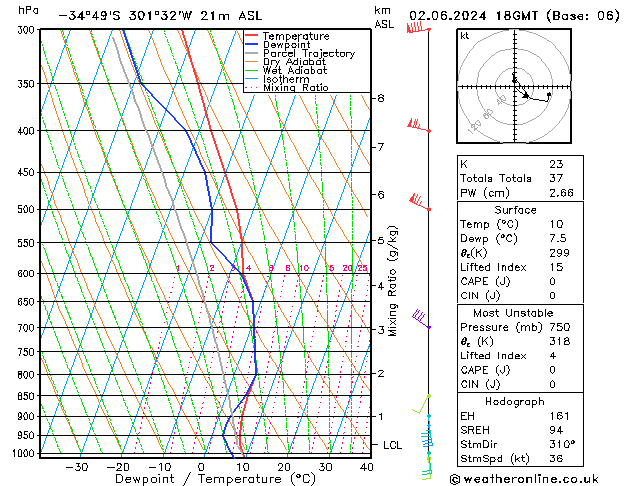
Task: Click the 1000 hPa pressure label
Action: [23, 453]
